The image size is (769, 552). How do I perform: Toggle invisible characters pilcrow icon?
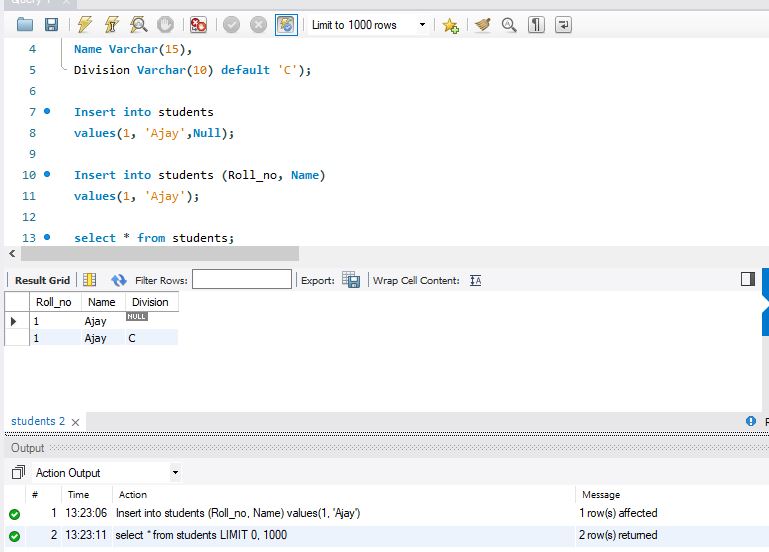(536, 25)
